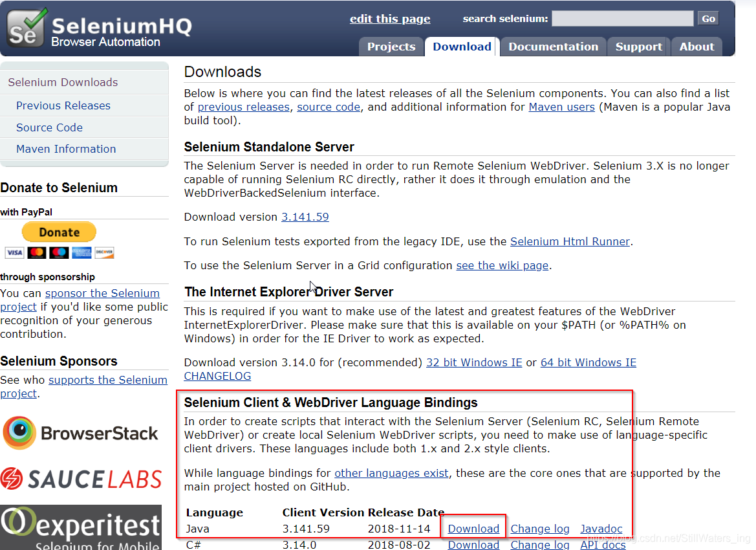Viewport: 756px width, 550px height.
Task: Click the Selenium Sponsors heading
Action: pyautogui.click(x=59, y=361)
